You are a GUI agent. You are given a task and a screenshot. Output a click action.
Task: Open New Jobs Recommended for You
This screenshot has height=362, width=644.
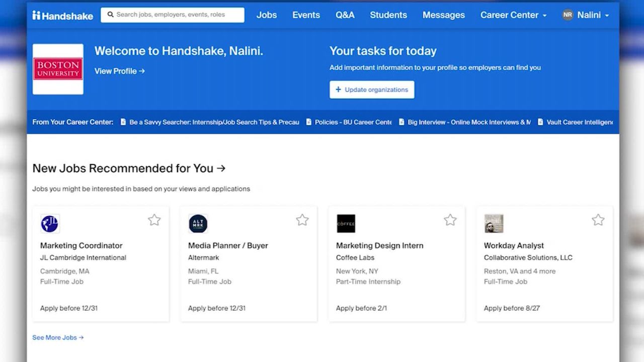(129, 168)
